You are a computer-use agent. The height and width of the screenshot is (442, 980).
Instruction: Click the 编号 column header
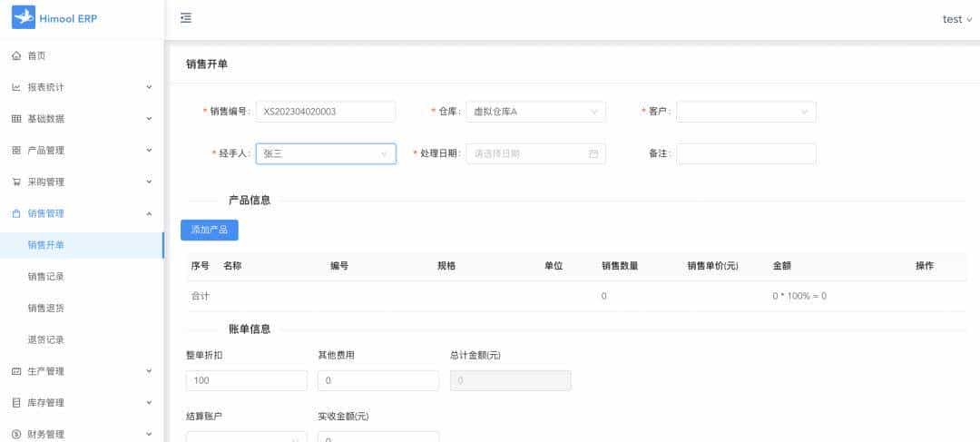[339, 266]
